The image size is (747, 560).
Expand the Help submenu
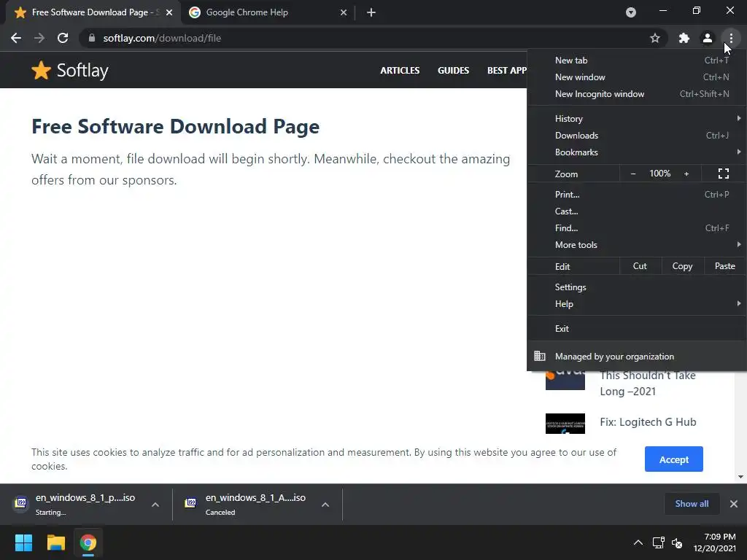click(x=636, y=304)
